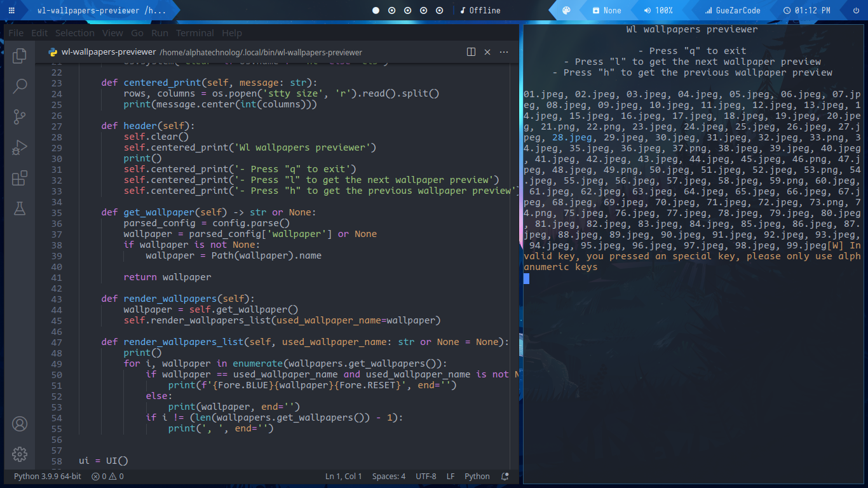Open the editor More Actions ellipsis
The width and height of the screenshot is (868, 488).
pos(504,52)
